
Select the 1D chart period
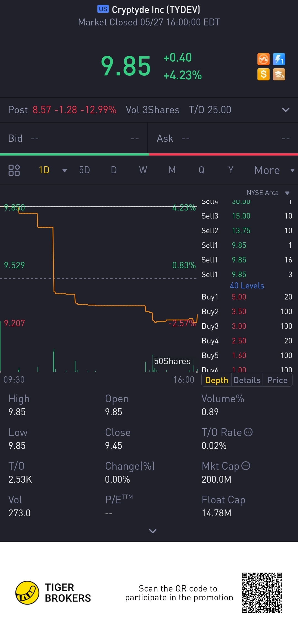(x=44, y=170)
